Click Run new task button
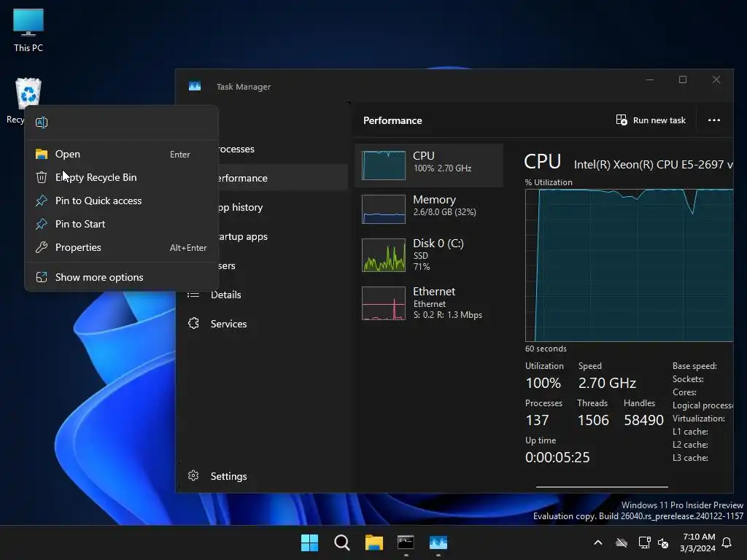747x560 pixels. coord(650,120)
